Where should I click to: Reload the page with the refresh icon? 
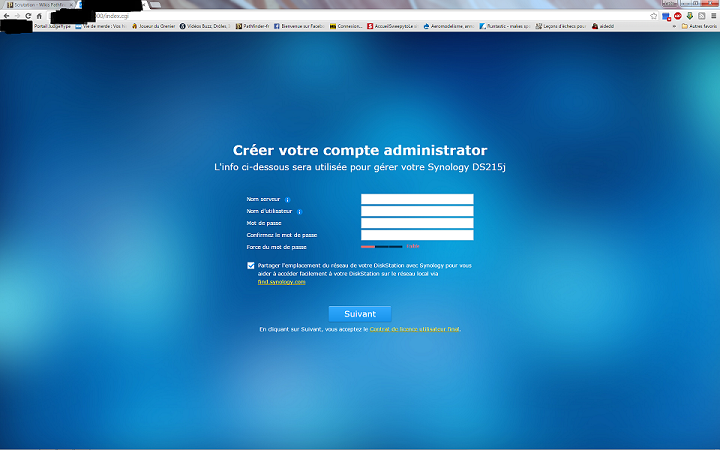[28, 16]
